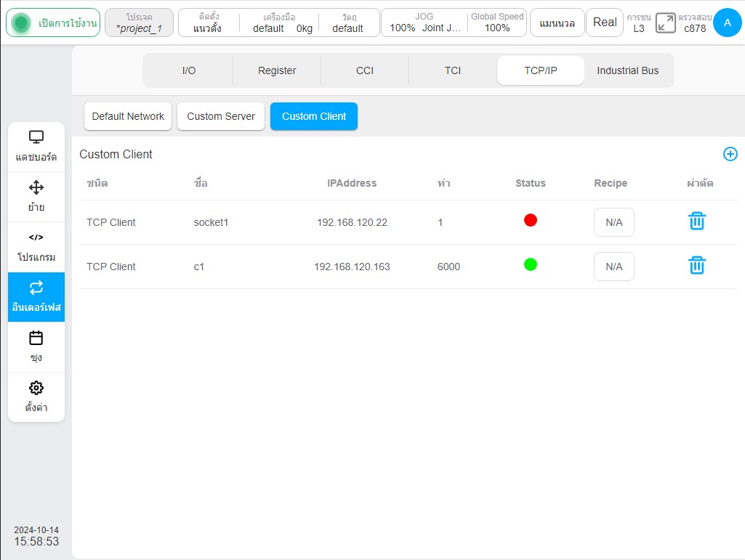Select the อินเตอร์เฟส interface sidebar item

click(36, 297)
